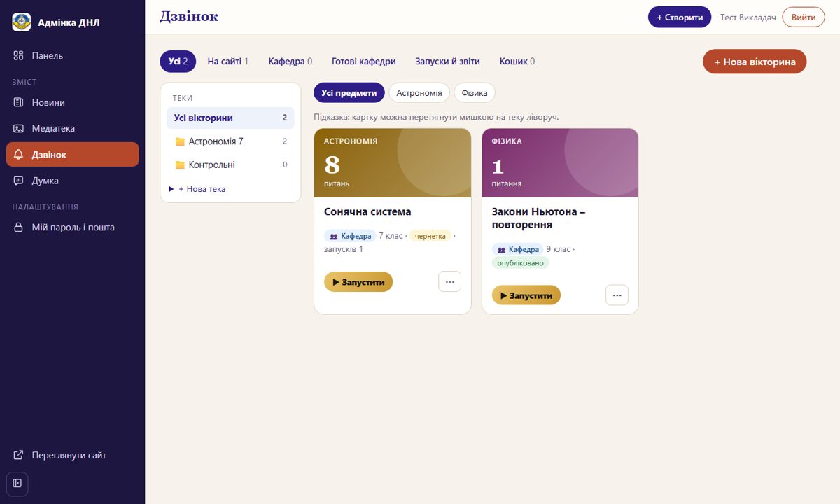Select the Усі предмети filter chip
840x504 pixels.
pos(349,92)
